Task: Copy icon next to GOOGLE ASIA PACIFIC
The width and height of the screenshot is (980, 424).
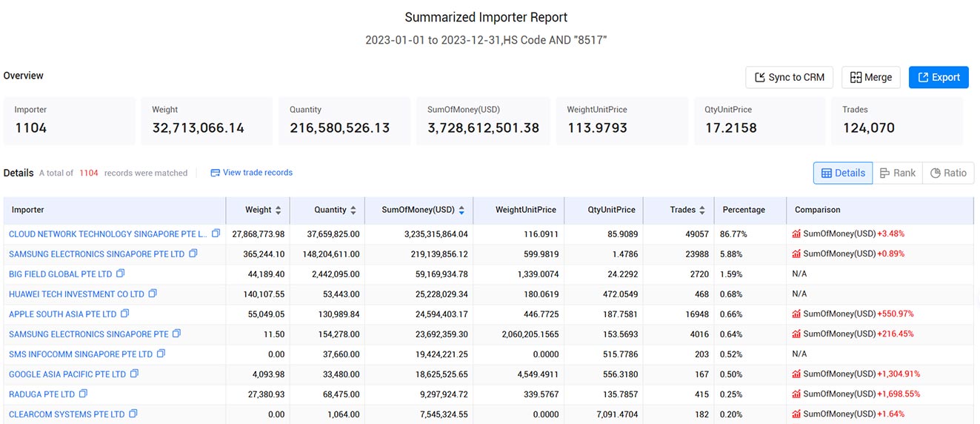Action: click(134, 374)
